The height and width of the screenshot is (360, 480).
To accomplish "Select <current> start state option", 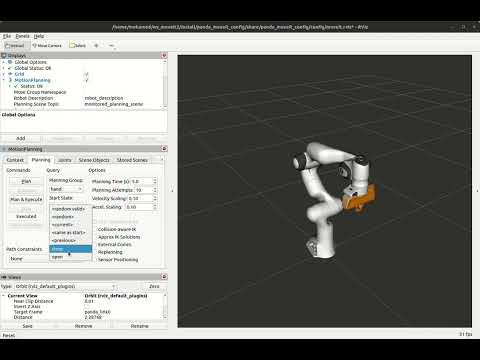I will click(70, 225).
